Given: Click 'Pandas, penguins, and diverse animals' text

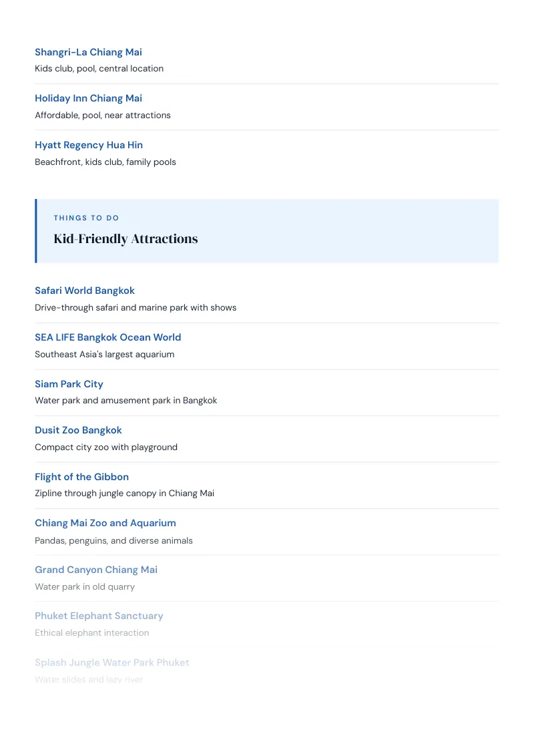Looking at the screenshot, I should (x=113, y=540).
